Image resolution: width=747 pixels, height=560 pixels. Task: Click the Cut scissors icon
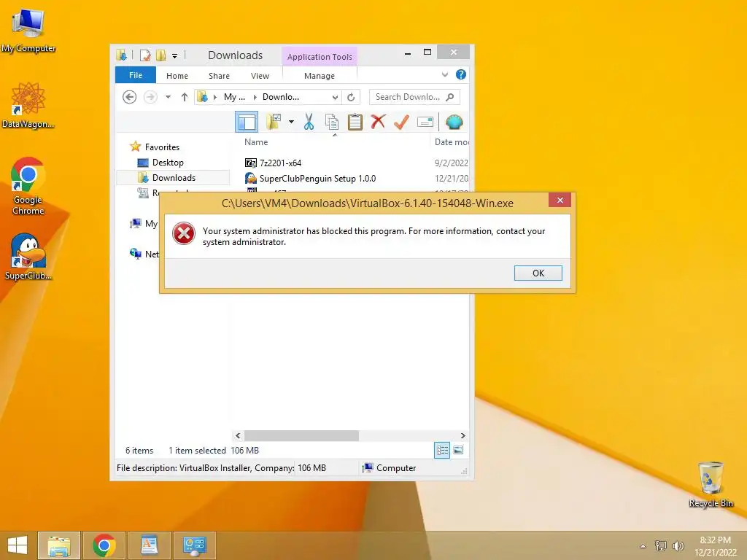(x=309, y=122)
